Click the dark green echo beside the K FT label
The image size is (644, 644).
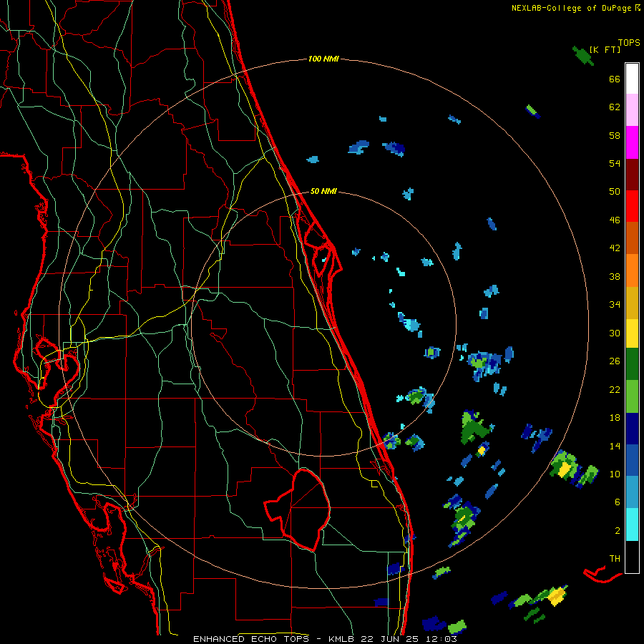[x=583, y=56]
